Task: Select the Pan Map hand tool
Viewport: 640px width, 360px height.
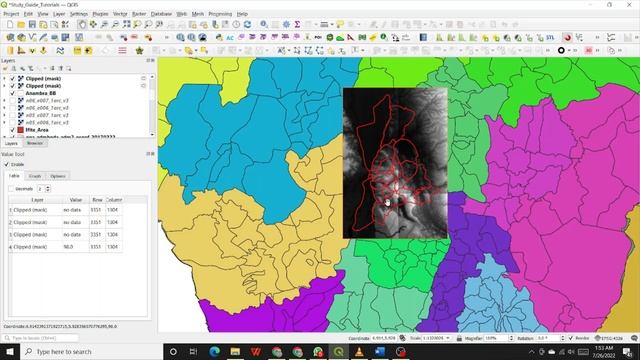Action: click(x=82, y=24)
